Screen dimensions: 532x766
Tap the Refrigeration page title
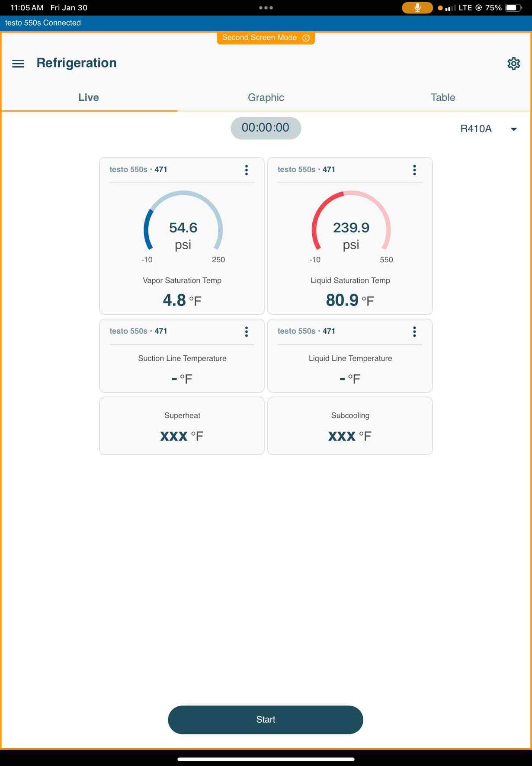pyautogui.click(x=77, y=63)
